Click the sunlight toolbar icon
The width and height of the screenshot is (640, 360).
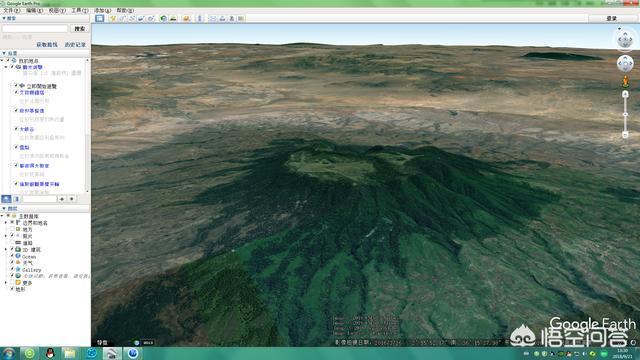(x=173, y=18)
